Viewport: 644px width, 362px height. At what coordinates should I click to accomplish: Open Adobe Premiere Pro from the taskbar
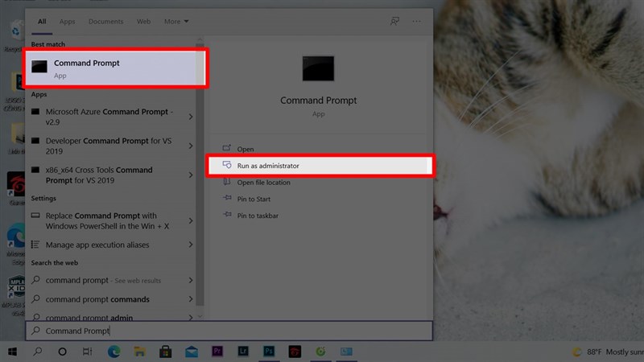[x=217, y=352]
